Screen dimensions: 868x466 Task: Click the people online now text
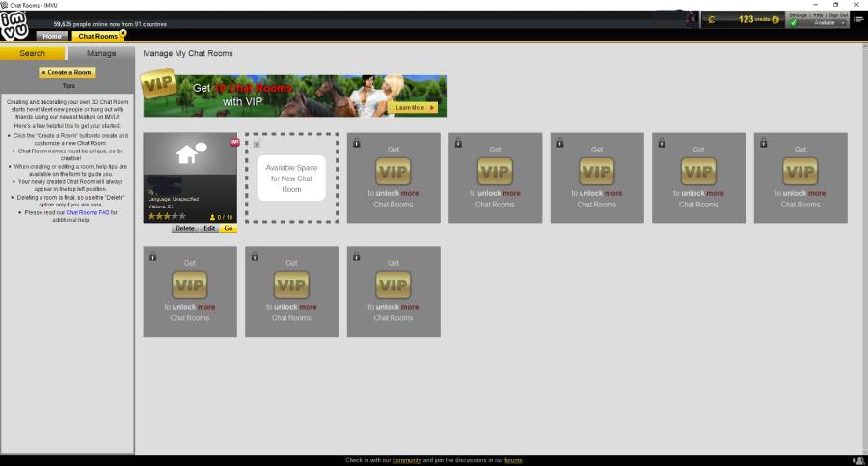(x=110, y=24)
